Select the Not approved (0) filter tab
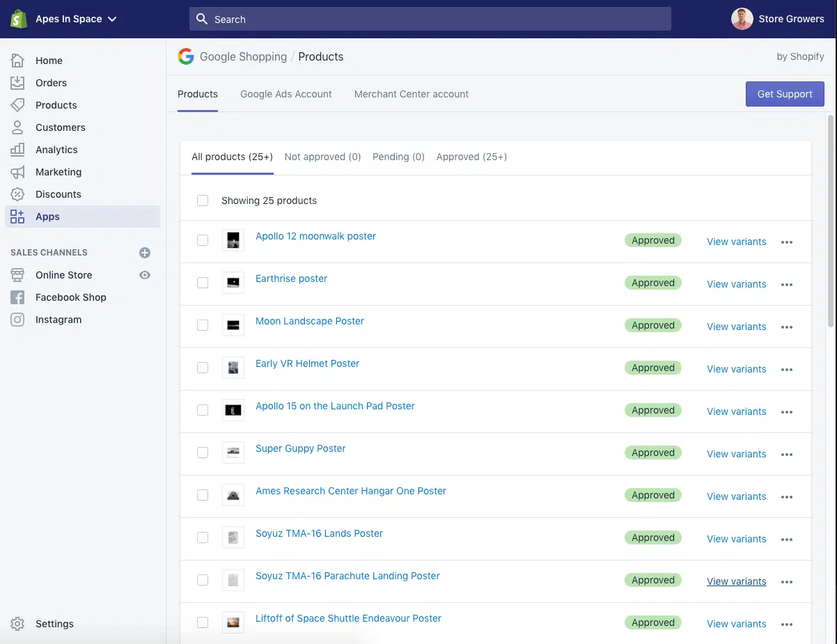The image size is (837, 644). [x=322, y=157]
